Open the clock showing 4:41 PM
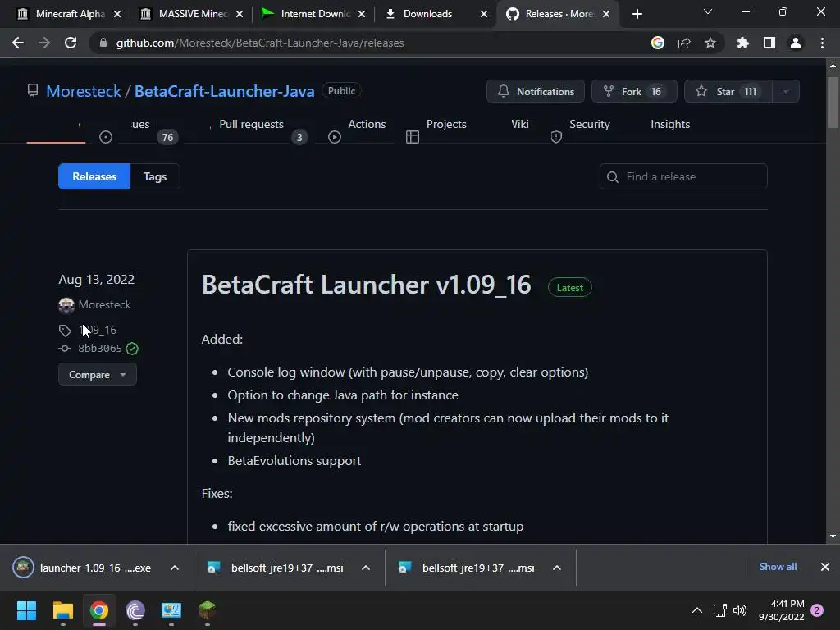Viewport: 840px width, 630px height. pos(782,610)
